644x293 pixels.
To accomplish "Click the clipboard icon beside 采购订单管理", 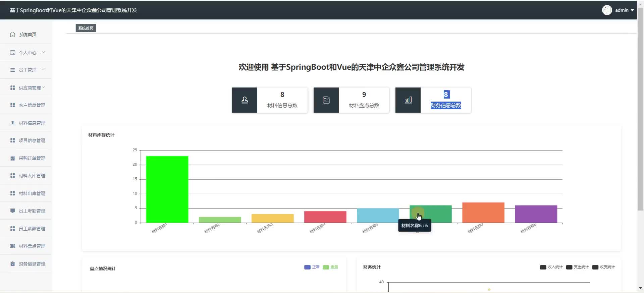I will tap(12, 158).
